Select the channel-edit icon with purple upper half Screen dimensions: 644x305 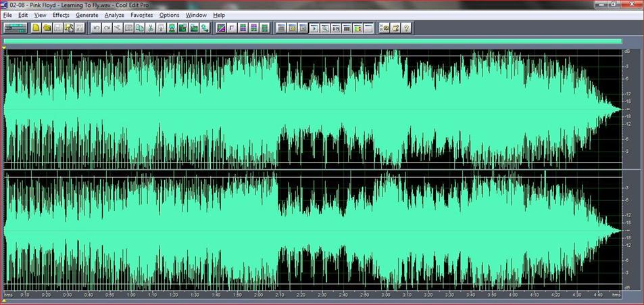(x=253, y=28)
